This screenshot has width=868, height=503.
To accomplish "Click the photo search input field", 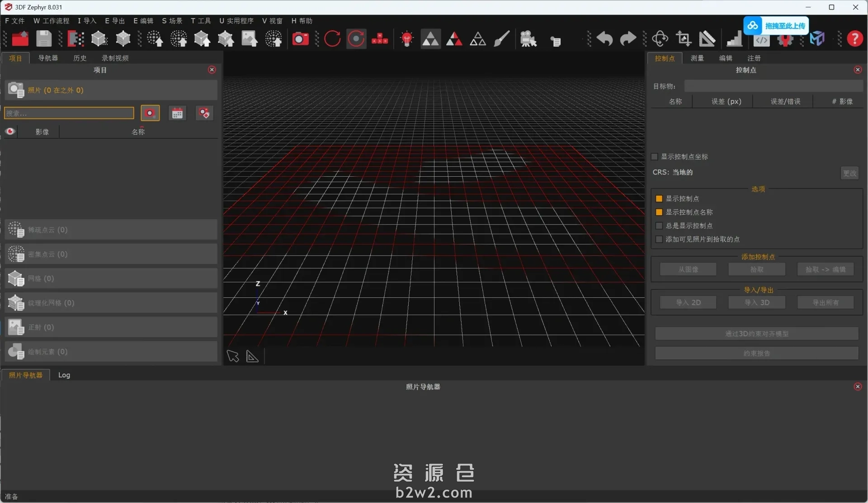I will click(x=69, y=113).
